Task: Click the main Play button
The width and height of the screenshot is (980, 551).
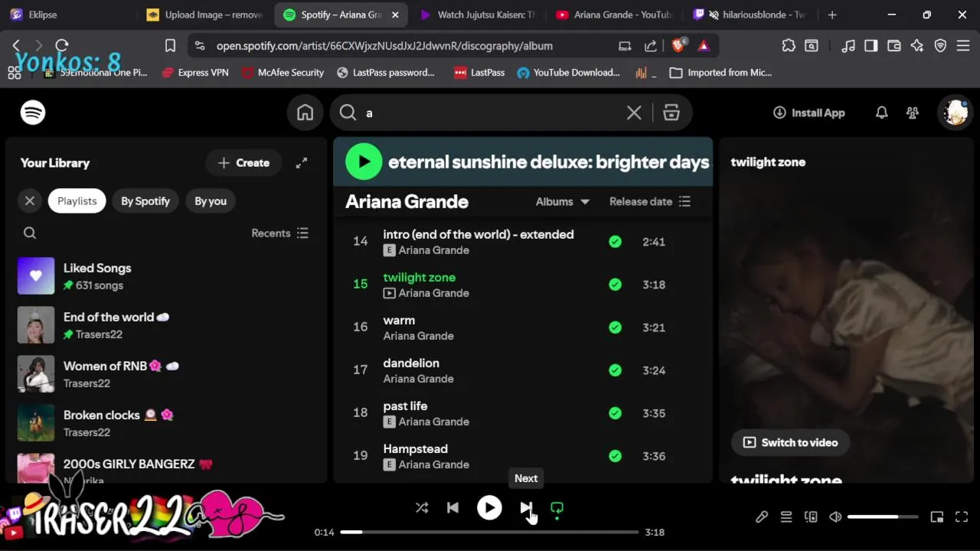Action: pyautogui.click(x=489, y=507)
